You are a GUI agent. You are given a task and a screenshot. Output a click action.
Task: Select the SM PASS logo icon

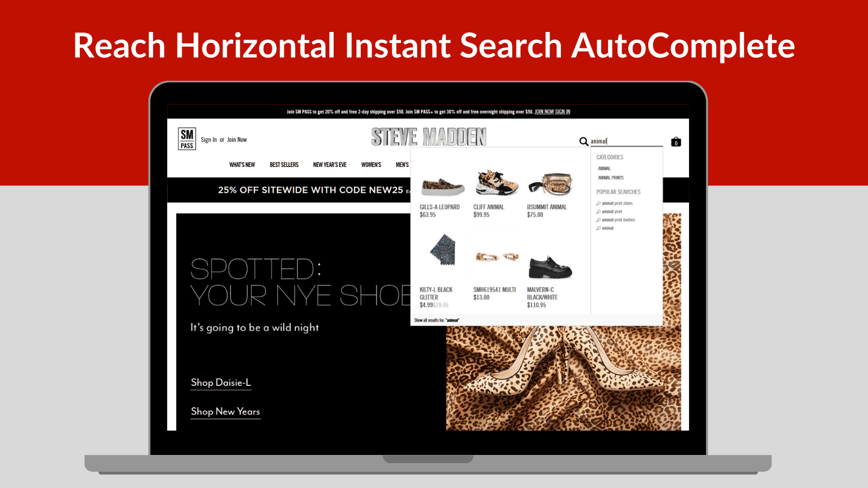pyautogui.click(x=187, y=139)
